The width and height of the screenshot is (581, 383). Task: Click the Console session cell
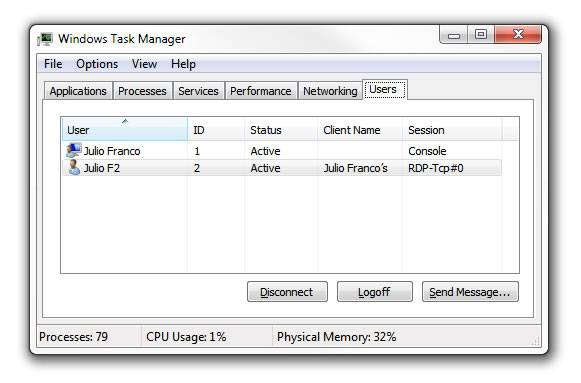427,151
